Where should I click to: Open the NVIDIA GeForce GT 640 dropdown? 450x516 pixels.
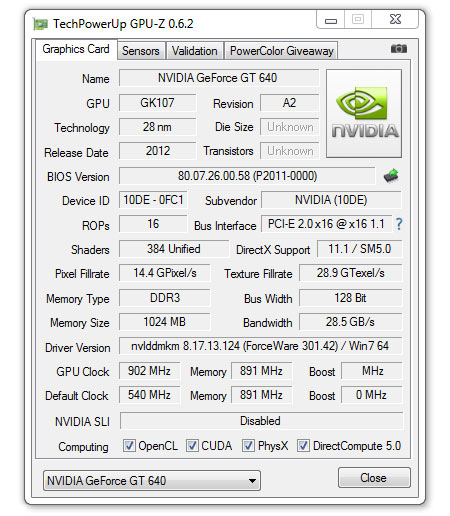(x=152, y=480)
